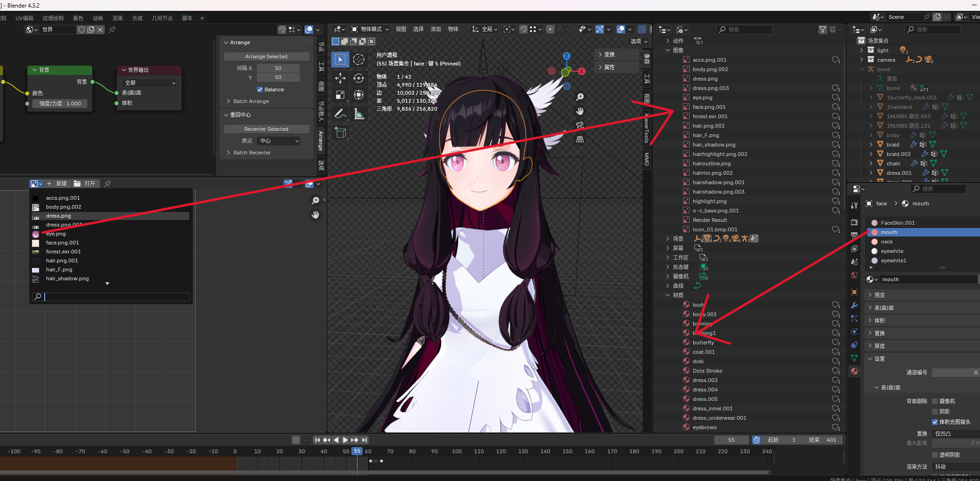Toggle the Balance checkbox
This screenshot has width=980, height=481.
coord(260,90)
